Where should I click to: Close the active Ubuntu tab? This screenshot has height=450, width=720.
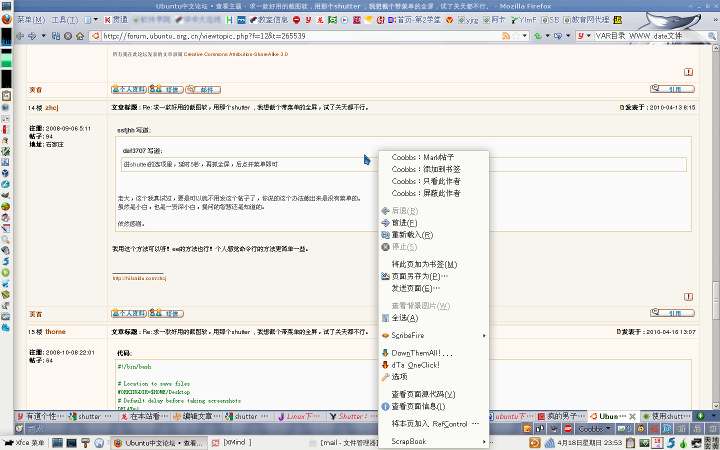point(632,416)
